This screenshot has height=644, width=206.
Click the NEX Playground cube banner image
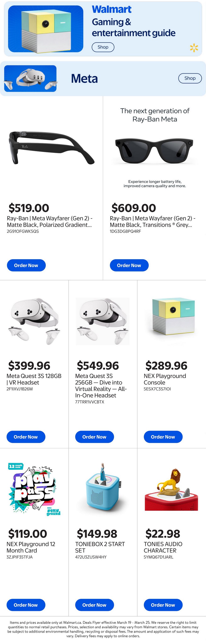click(x=45, y=29)
